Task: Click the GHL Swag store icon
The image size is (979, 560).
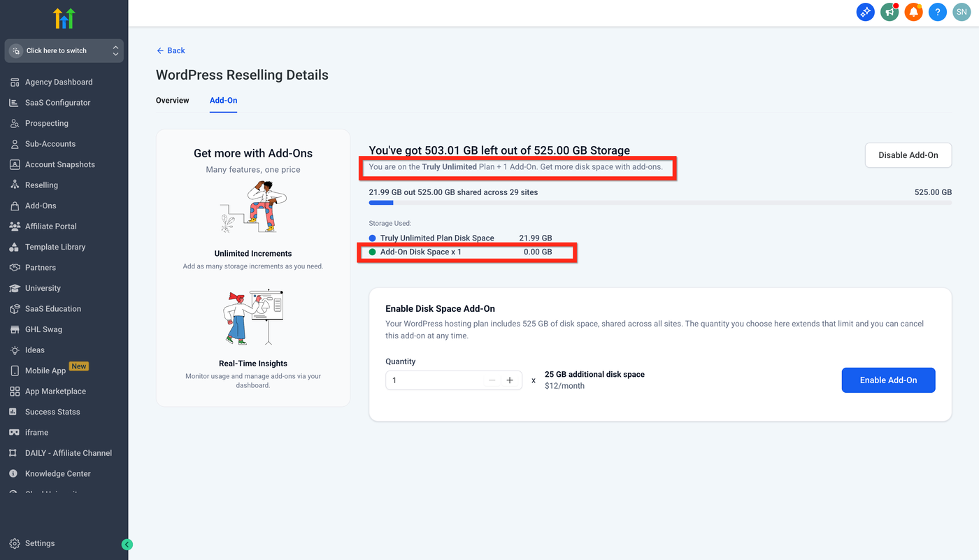Action: coord(15,329)
